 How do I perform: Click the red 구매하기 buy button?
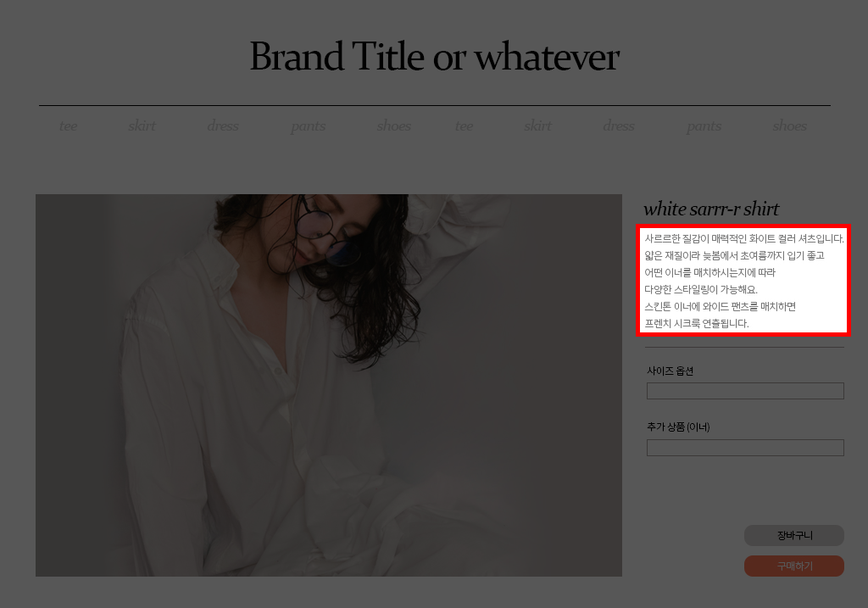pyautogui.click(x=793, y=566)
